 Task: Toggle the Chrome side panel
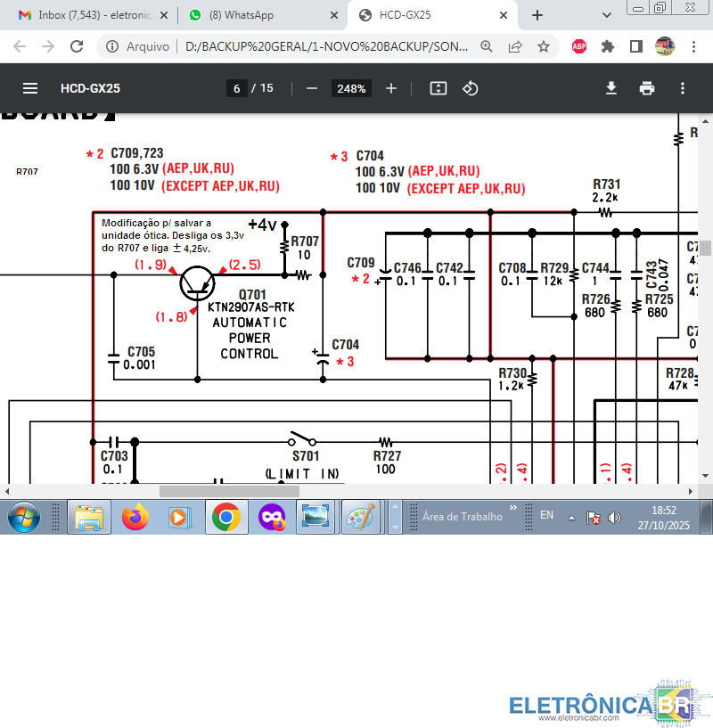click(636, 46)
